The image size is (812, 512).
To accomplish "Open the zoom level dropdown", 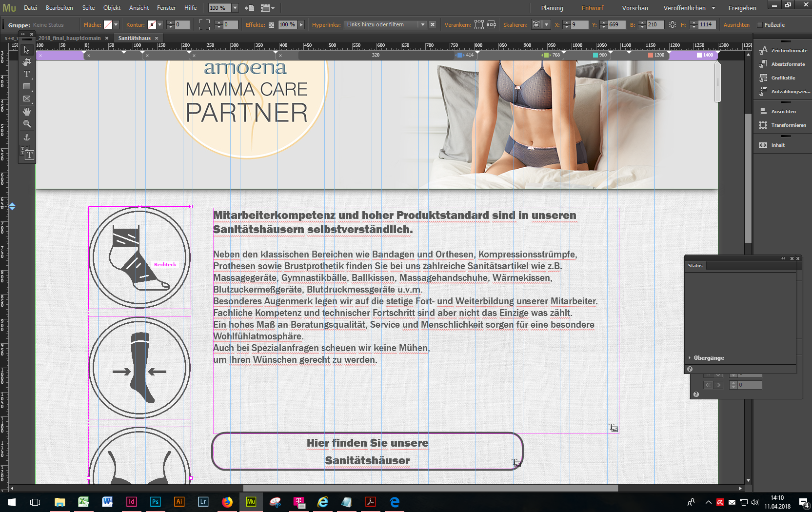I will click(235, 8).
